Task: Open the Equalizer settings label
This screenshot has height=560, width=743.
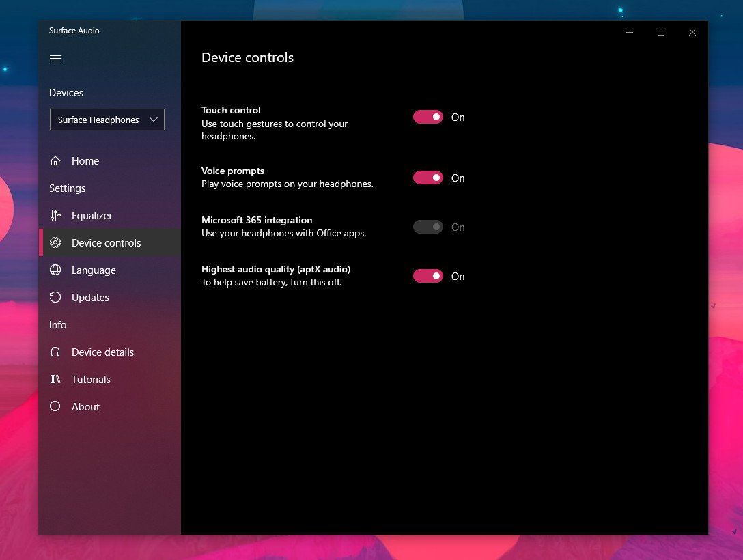Action: click(92, 216)
